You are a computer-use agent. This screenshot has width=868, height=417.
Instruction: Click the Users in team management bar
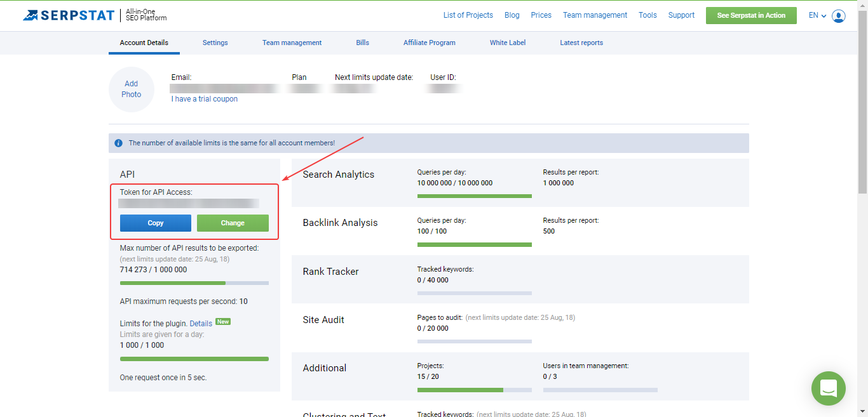[x=600, y=390]
